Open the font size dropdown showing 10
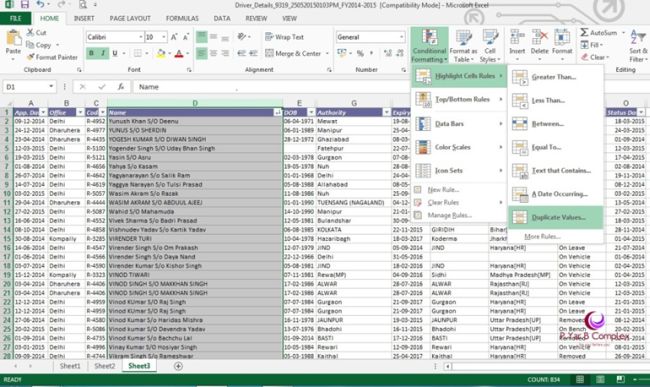This screenshot has width=650, height=387. pyautogui.click(x=164, y=37)
